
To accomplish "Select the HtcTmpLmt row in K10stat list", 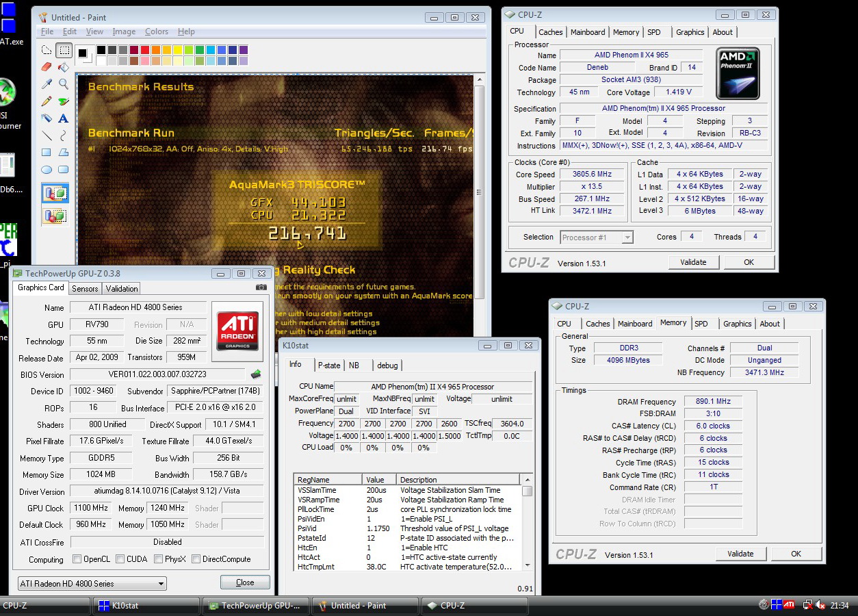I will pyautogui.click(x=408, y=567).
